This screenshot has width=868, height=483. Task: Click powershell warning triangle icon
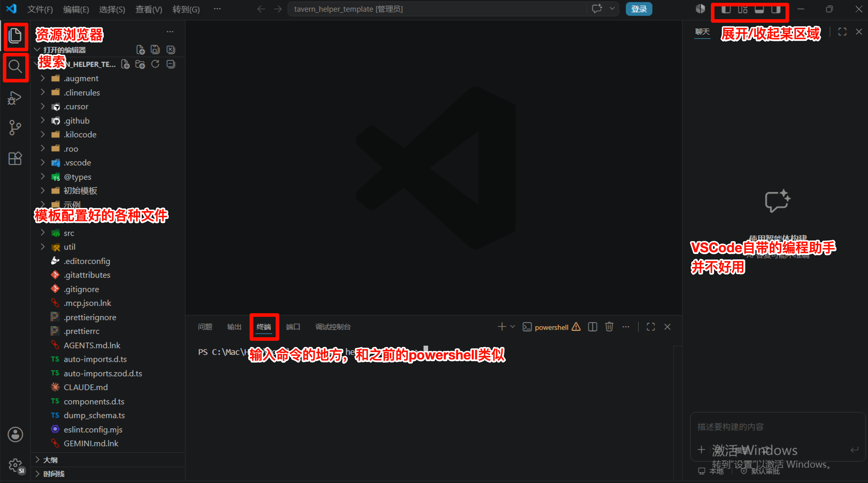click(576, 327)
